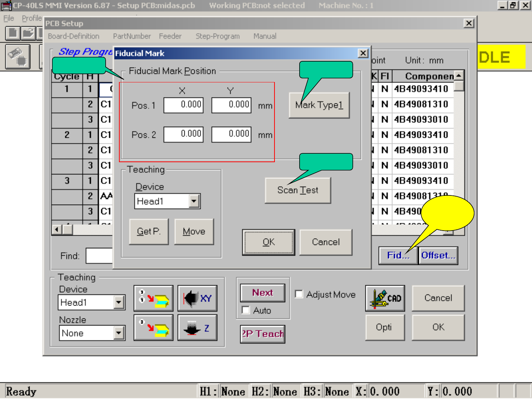
Task: Click the New file toolbar icon
Action: pyautogui.click(x=13, y=33)
